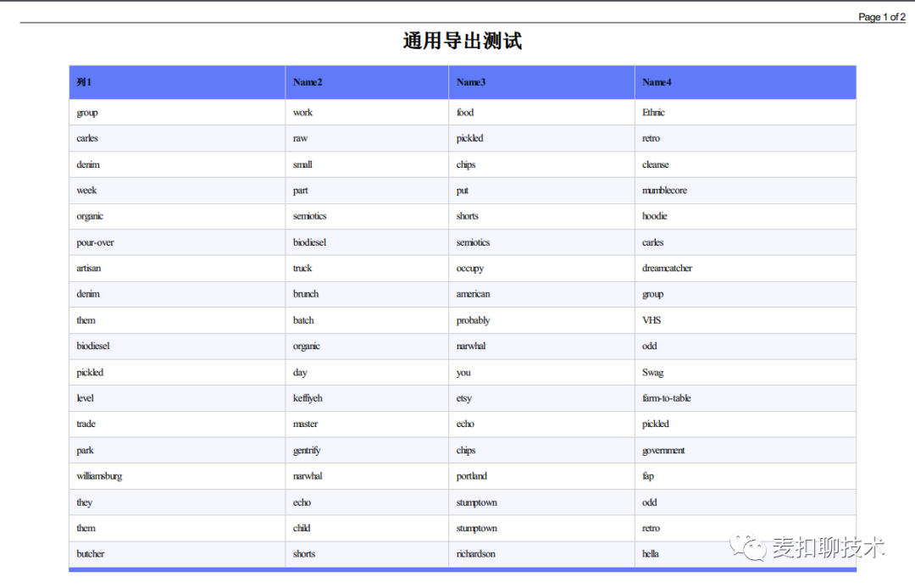Viewport: 915px width, 588px height.
Task: Select the government cell in Name4 column
Action: click(662, 450)
